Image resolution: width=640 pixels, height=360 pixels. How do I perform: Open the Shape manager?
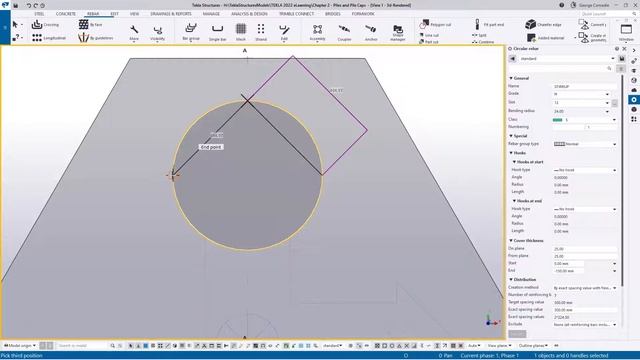[397, 33]
